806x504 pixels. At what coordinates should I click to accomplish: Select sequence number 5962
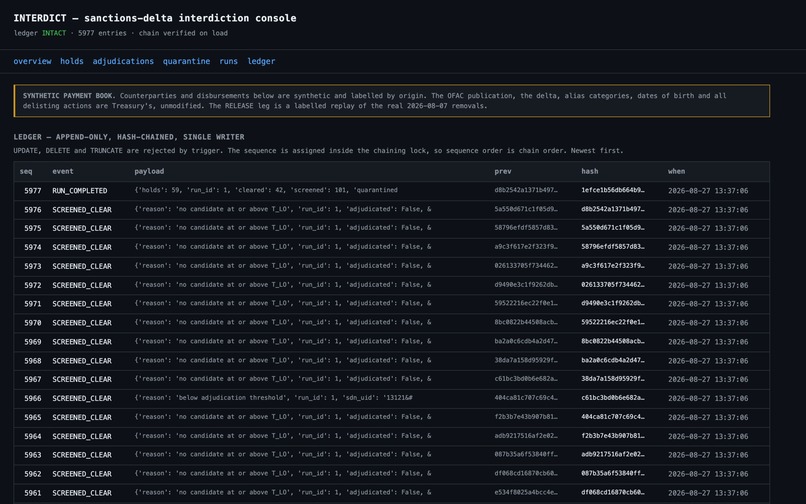tap(32, 474)
